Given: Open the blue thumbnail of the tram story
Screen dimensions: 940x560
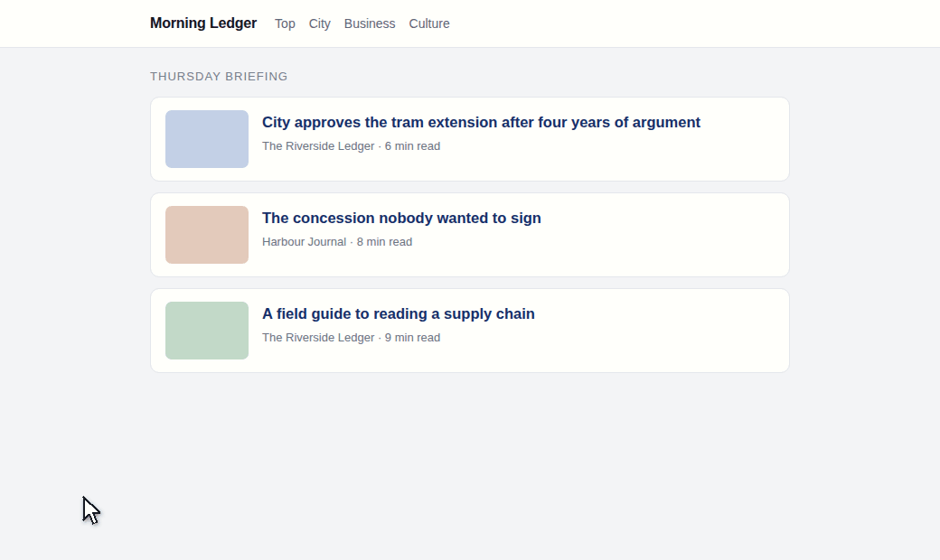Looking at the screenshot, I should (x=207, y=139).
